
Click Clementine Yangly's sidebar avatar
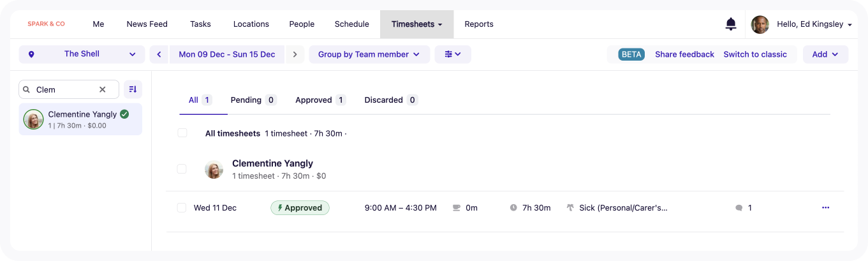pyautogui.click(x=33, y=119)
